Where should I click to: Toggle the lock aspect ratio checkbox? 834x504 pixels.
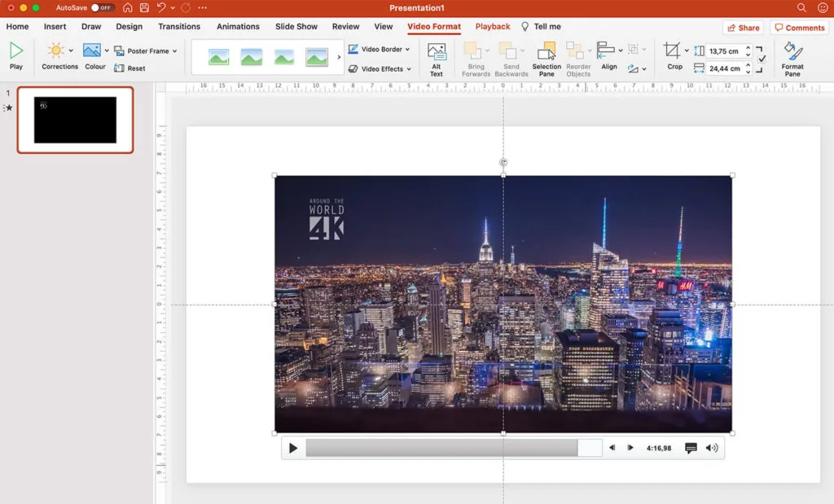coord(762,59)
